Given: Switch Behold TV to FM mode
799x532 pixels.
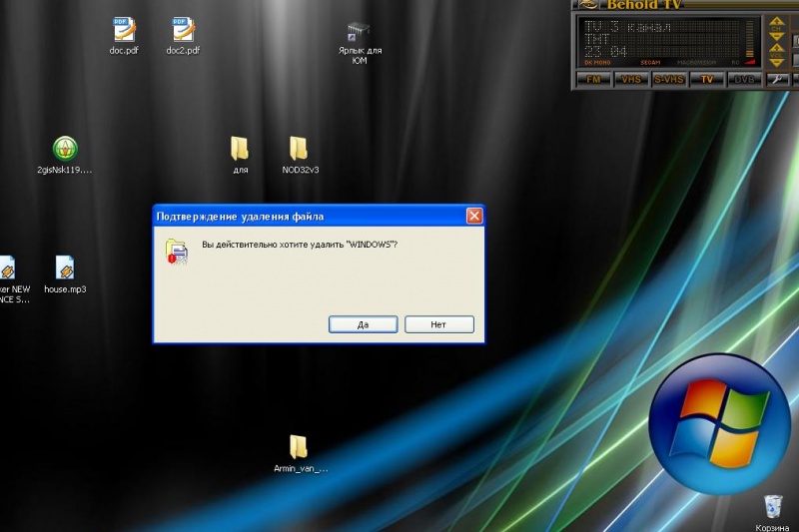Looking at the screenshot, I should click(x=593, y=80).
